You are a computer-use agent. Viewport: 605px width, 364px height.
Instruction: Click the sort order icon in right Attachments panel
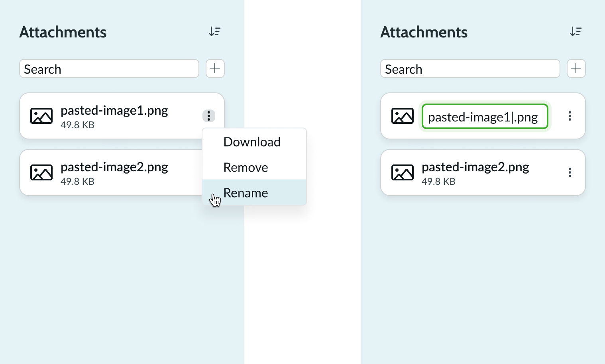coord(576,31)
